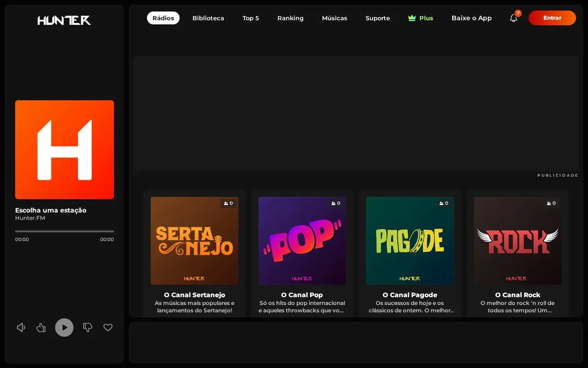Viewport: 588px width, 368px height.
Task: Open the Pagode station cover
Action: pyautogui.click(x=410, y=241)
